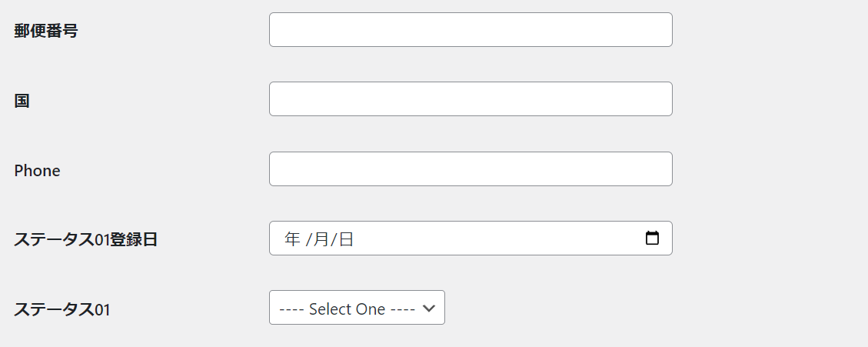868x347 pixels.
Task: Focus the 国 input field
Action: (x=471, y=99)
